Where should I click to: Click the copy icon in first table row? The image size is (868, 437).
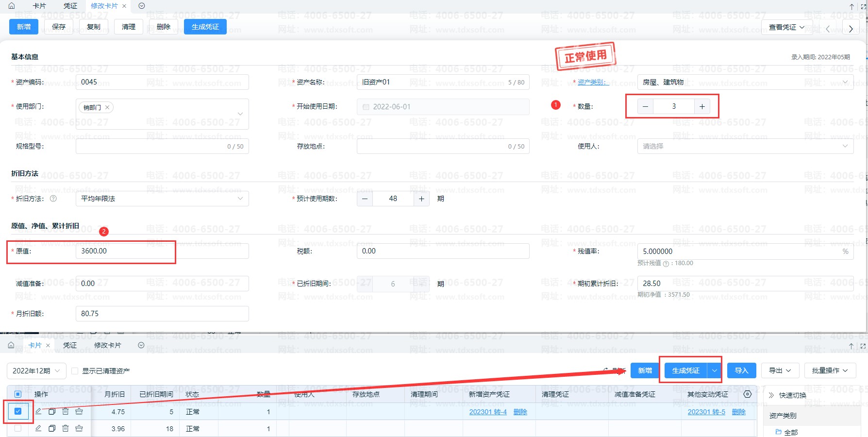click(x=52, y=412)
